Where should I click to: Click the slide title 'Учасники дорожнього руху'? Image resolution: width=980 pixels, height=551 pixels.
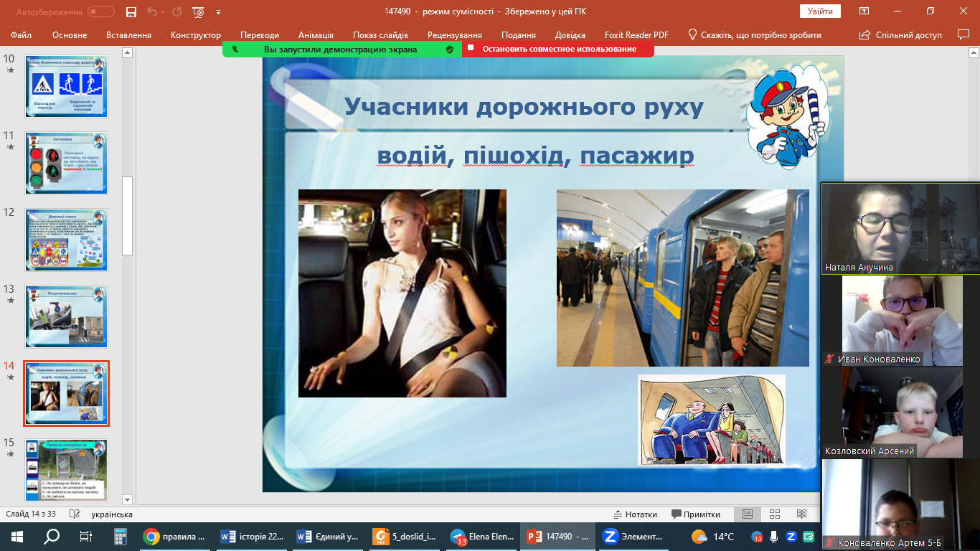pyautogui.click(x=524, y=107)
